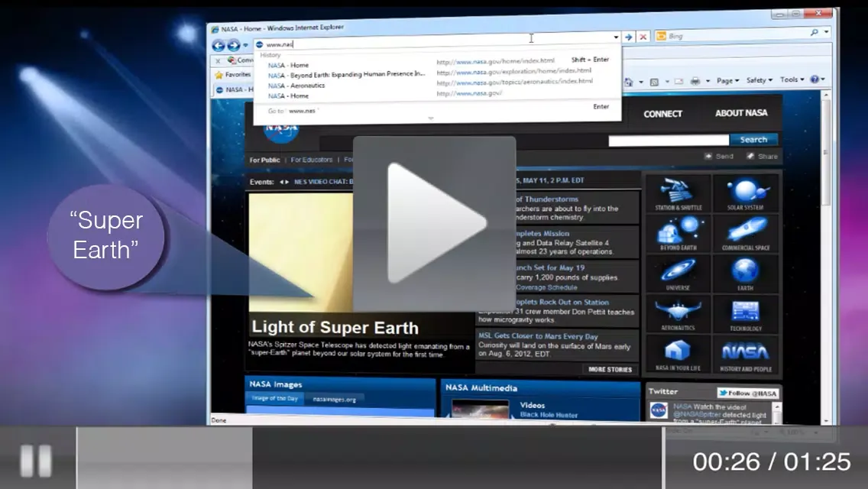This screenshot has width=868, height=489.
Task: Open the Earth globe icon tile
Action: 746,275
